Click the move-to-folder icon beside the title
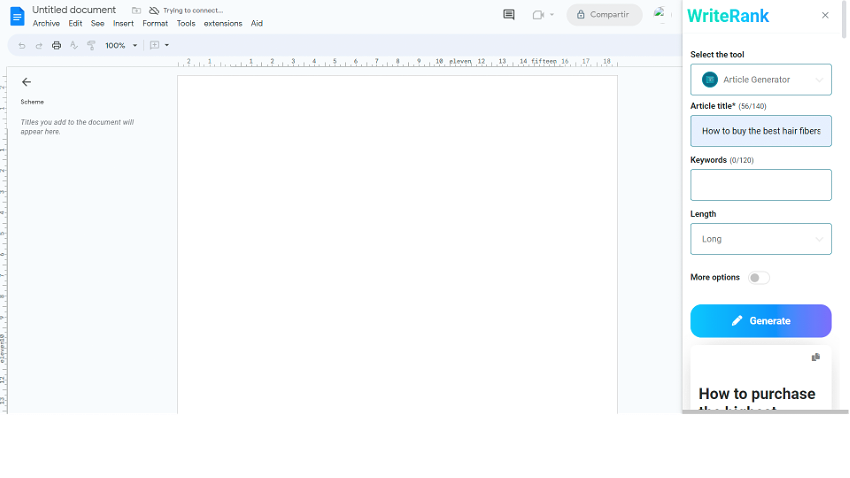 click(137, 10)
